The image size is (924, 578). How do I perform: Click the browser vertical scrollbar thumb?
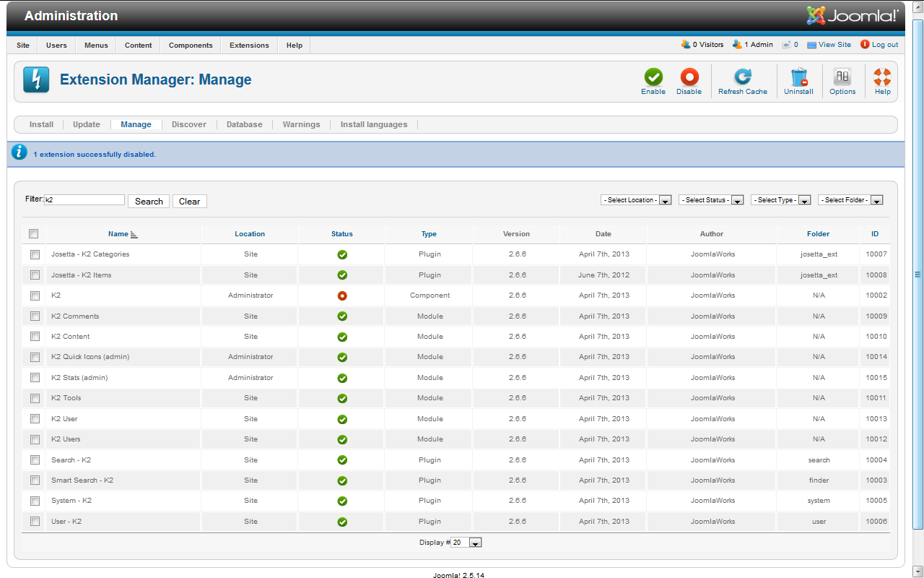point(918,275)
